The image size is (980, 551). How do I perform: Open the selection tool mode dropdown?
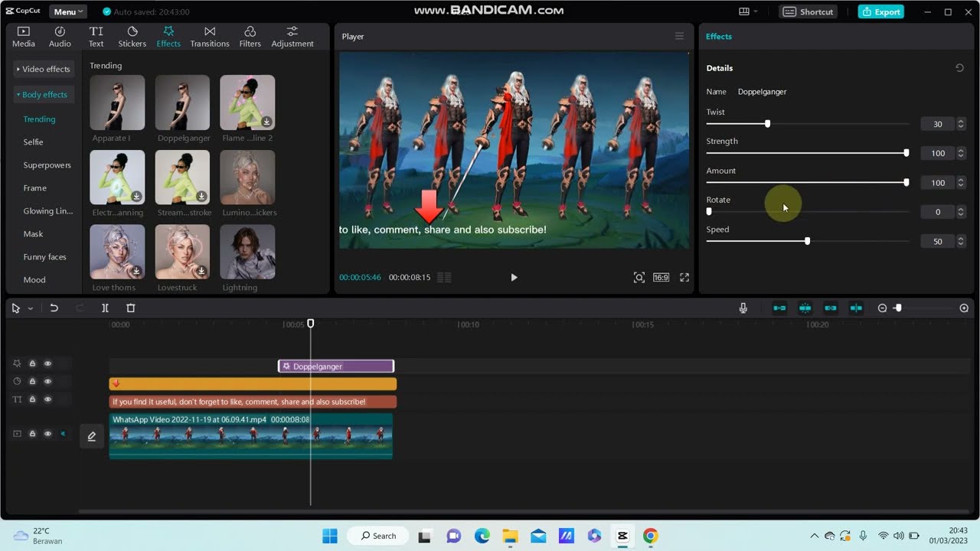[31, 308]
